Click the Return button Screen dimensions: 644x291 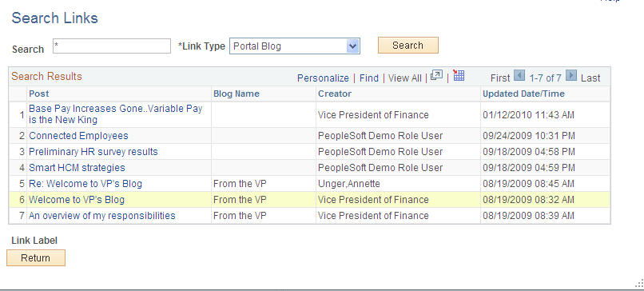pos(36,258)
